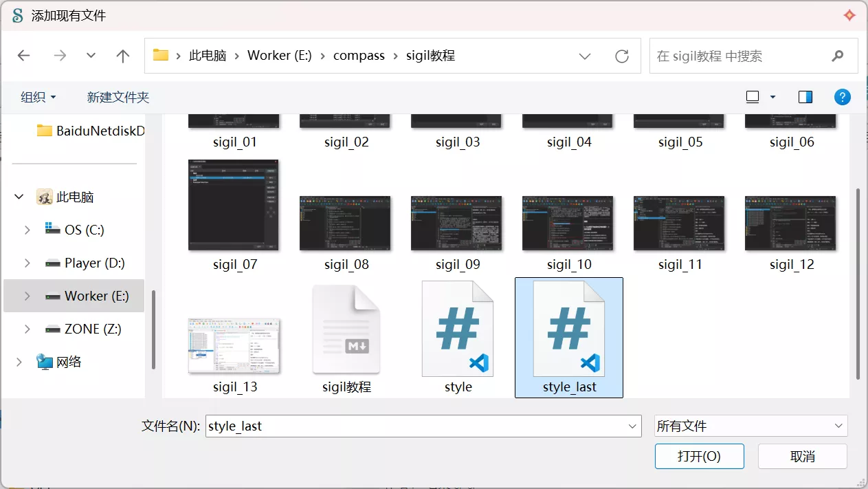
Task: Expand the address bar history dropdown
Action: pyautogui.click(x=585, y=56)
